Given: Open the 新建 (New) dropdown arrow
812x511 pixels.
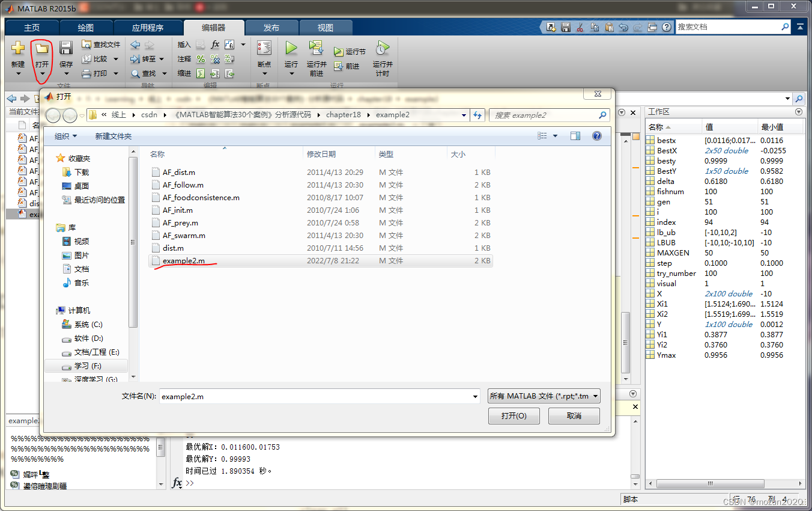Looking at the screenshot, I should tap(18, 74).
